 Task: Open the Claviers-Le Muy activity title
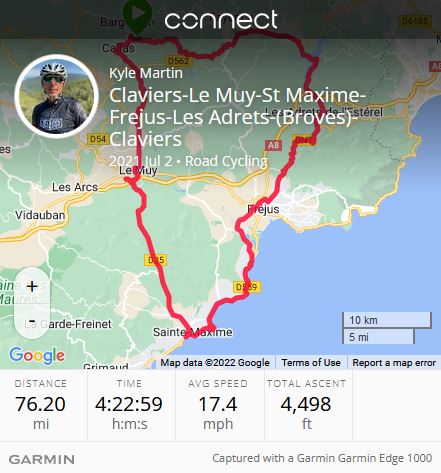click(237, 117)
